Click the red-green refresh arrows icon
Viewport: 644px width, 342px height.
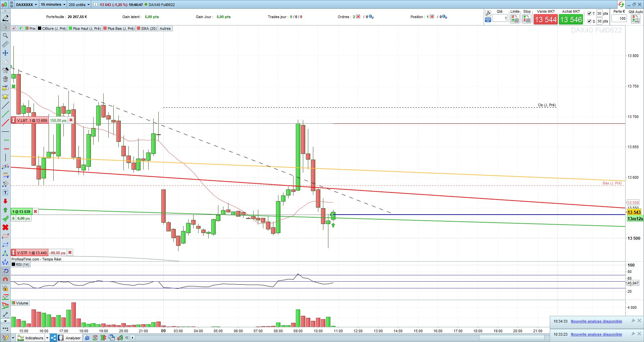(621, 4)
